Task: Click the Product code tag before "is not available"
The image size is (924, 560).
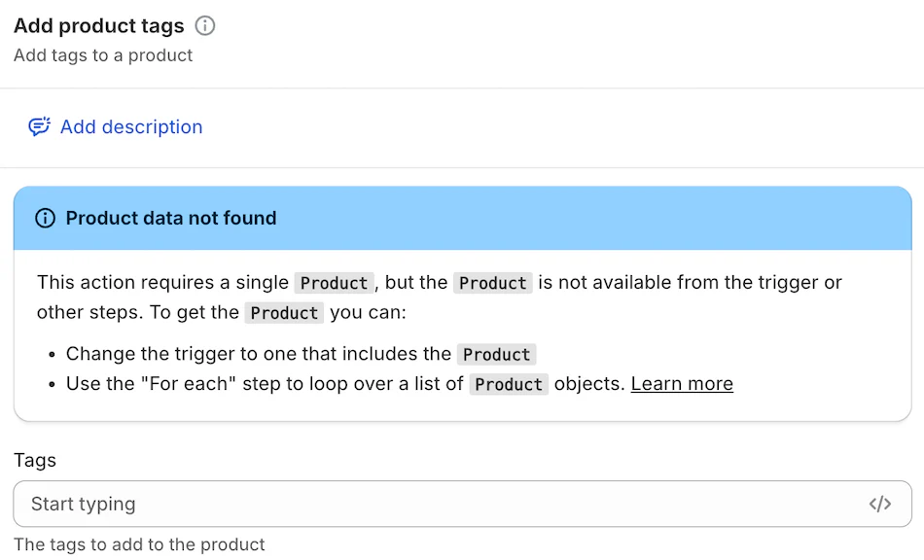Action: (x=492, y=283)
